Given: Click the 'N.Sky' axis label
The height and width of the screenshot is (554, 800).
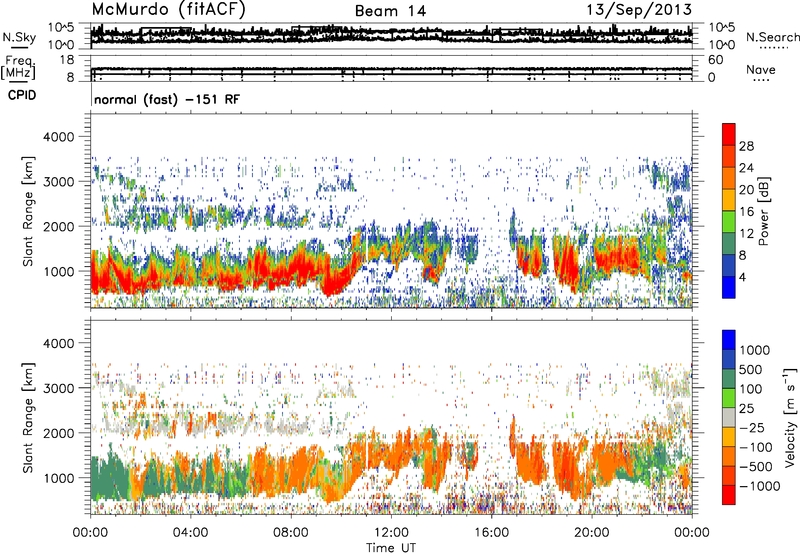Looking at the screenshot, I should pyautogui.click(x=19, y=37).
